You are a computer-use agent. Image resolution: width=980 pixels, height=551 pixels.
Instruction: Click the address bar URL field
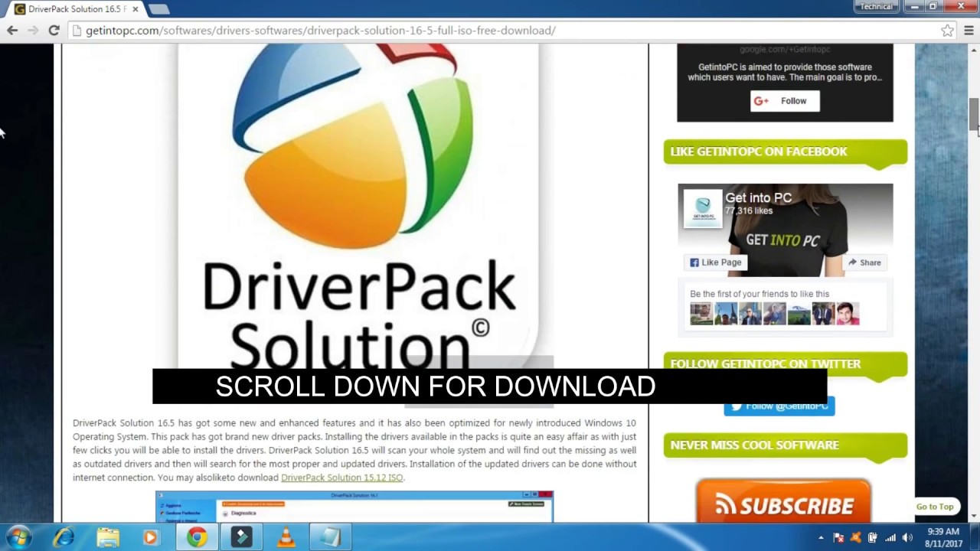point(504,31)
